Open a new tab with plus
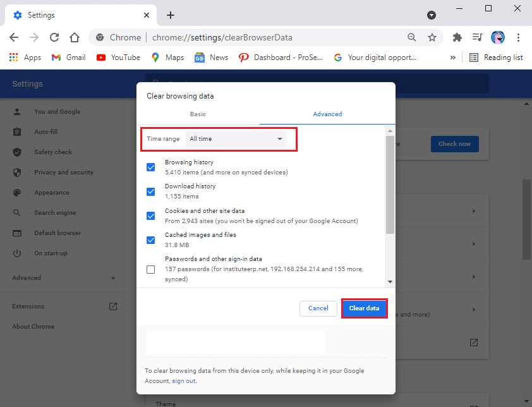Screen dimensions: 532x407 [171, 15]
